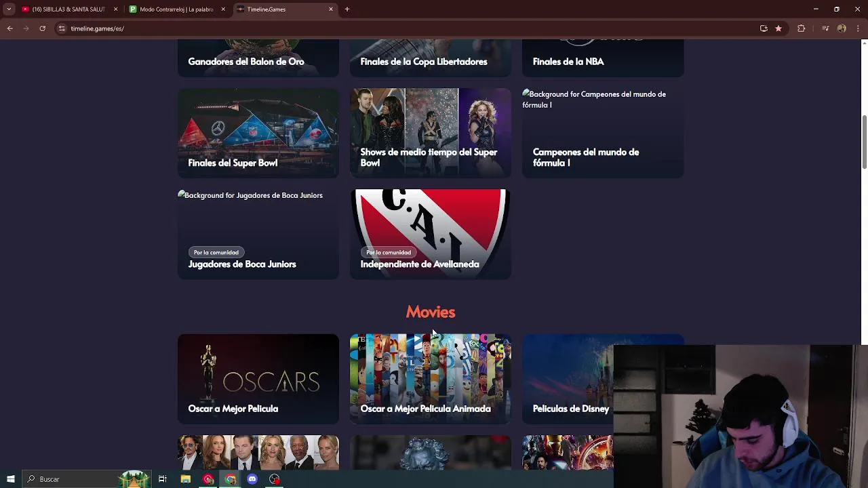The width and height of the screenshot is (868, 488).
Task: Open Shows de medio tiempo del Super Bowl
Action: coord(431,133)
